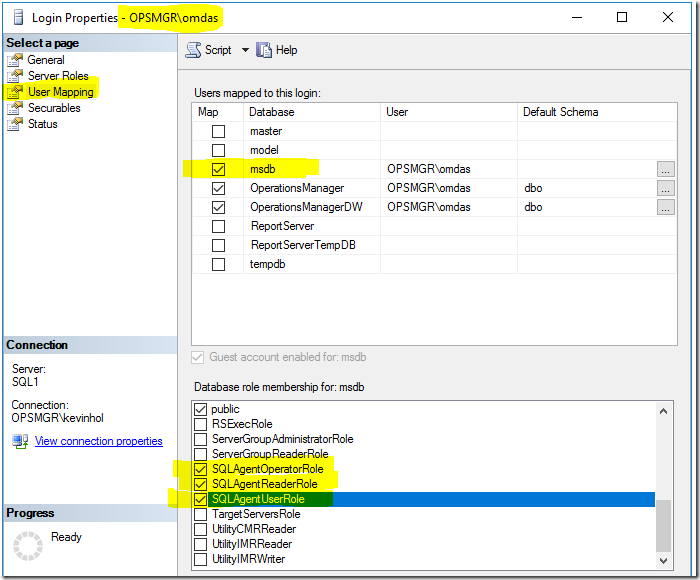
Task: Click the Status page icon
Action: (x=15, y=124)
